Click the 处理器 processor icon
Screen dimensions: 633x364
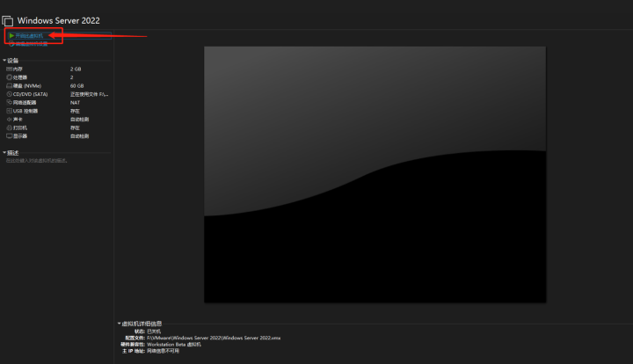[10, 77]
